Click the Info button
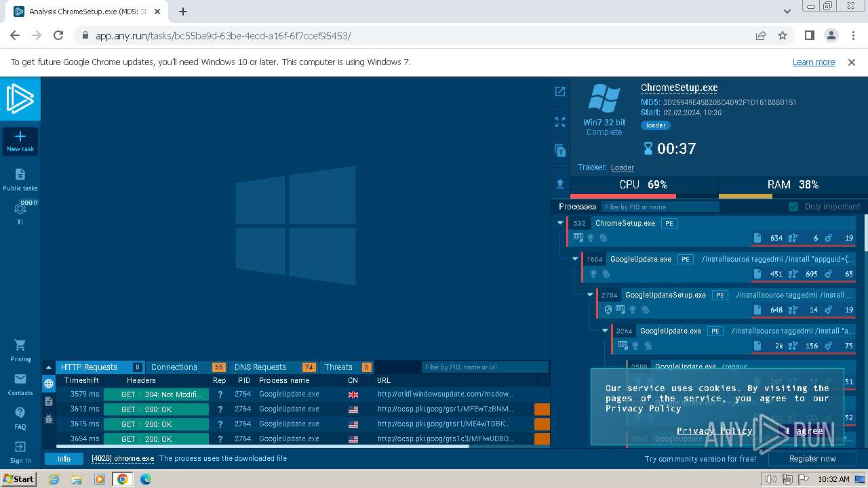Viewport: 868px width, 488px height. 64,459
